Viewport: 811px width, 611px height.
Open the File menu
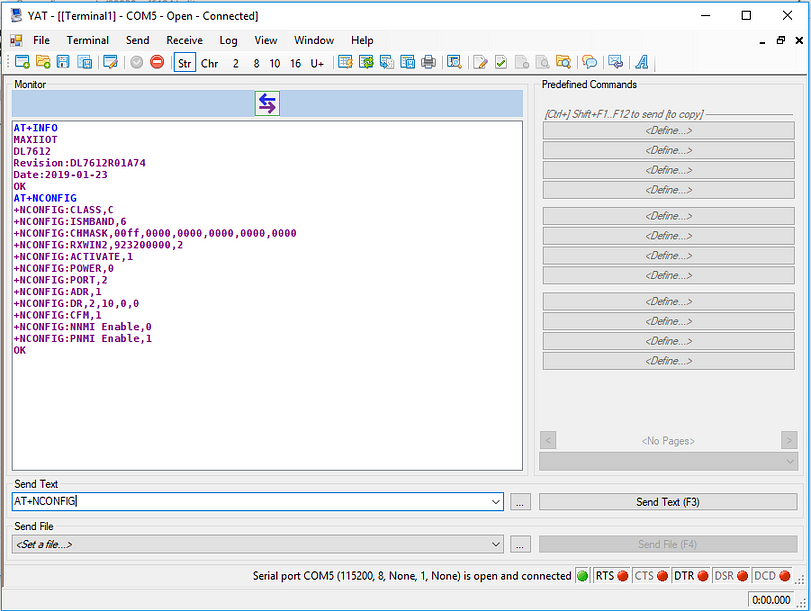pyautogui.click(x=41, y=40)
